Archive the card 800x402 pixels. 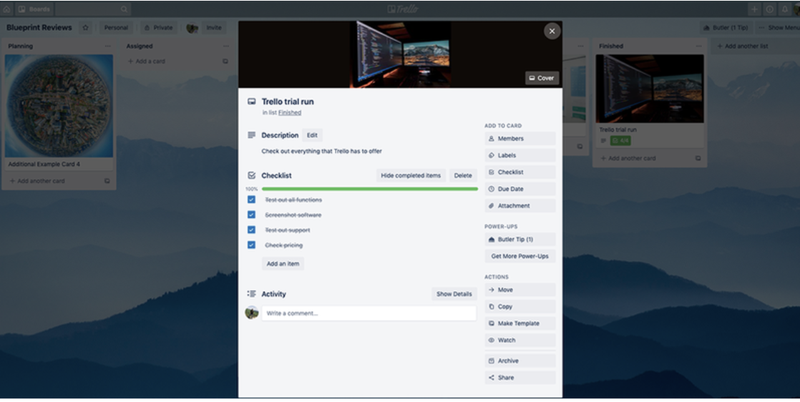[520, 361]
